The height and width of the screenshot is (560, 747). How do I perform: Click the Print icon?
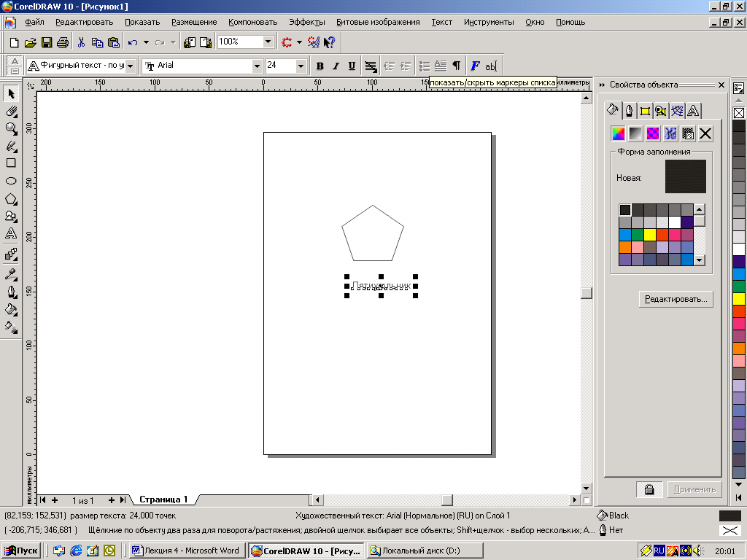(63, 42)
